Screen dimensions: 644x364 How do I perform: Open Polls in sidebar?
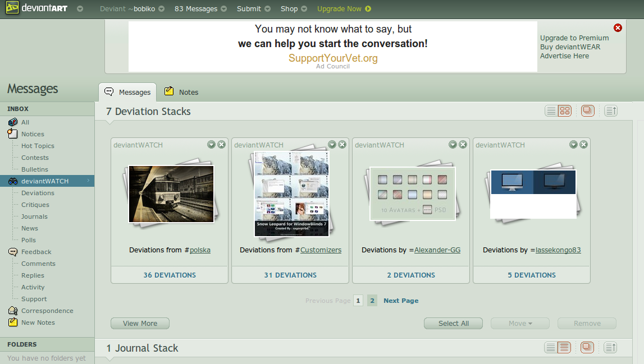(28, 240)
